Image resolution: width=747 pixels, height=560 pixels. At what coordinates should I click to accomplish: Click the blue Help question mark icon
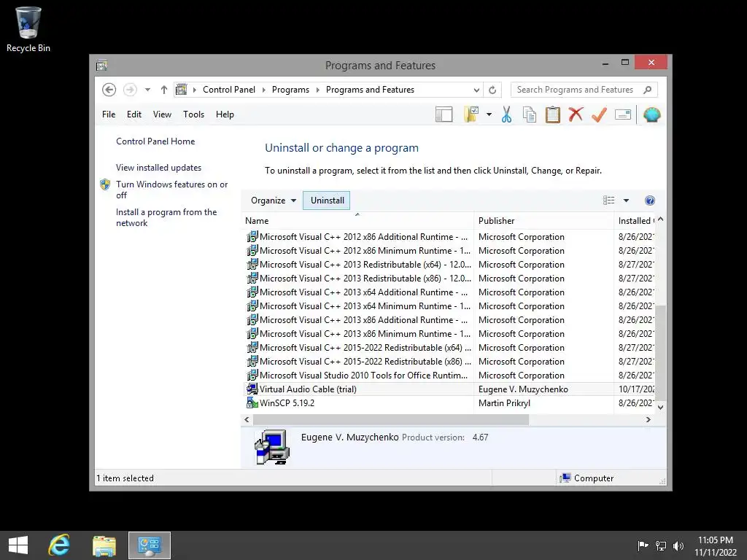tap(649, 201)
